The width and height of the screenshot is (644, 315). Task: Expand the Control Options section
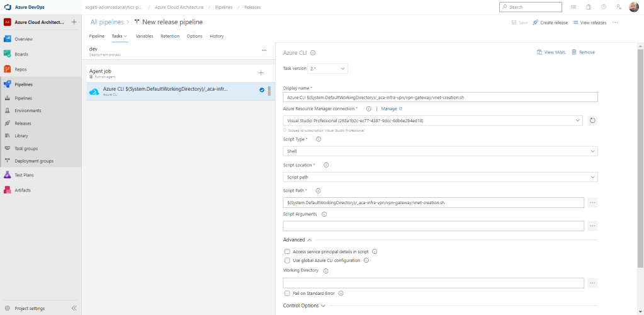305,306
